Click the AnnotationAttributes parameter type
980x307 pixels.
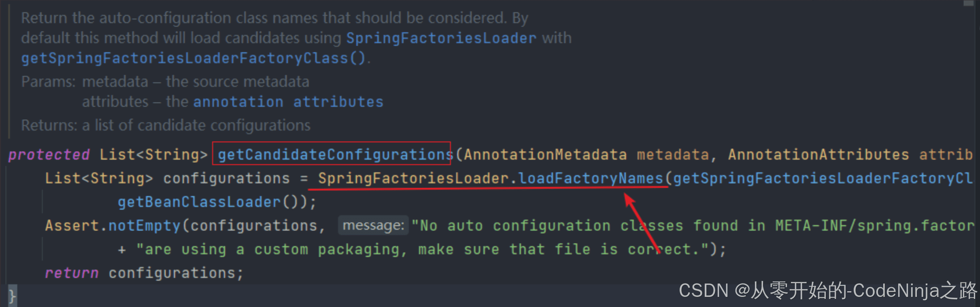[818, 155]
